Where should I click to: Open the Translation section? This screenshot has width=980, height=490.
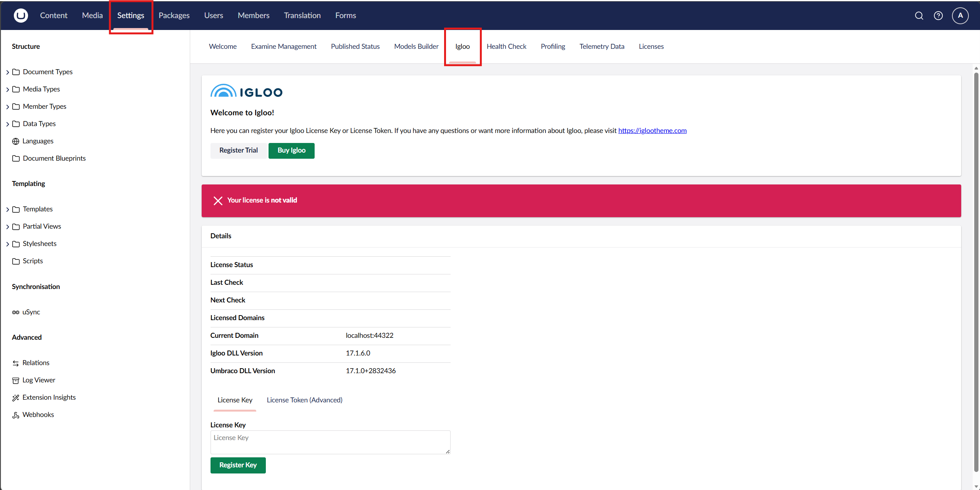point(302,15)
